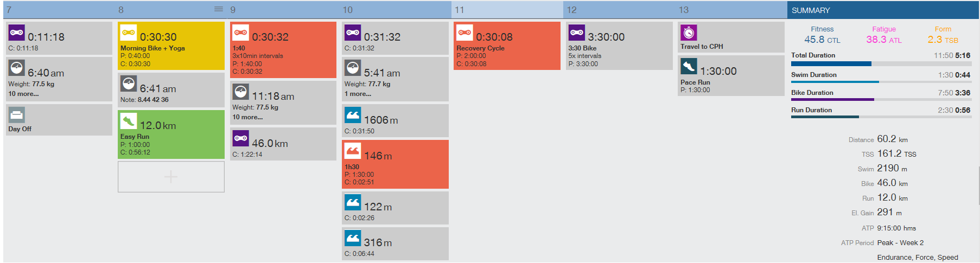The width and height of the screenshot is (980, 263).
Task: Select the 6:41 am metrics gauge icon
Action: pos(129,84)
